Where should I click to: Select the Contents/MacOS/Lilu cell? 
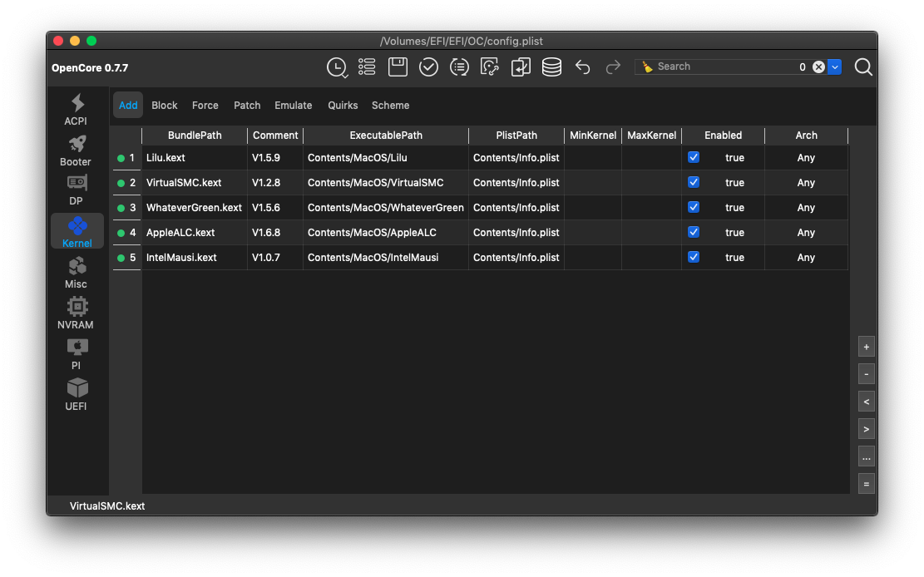(386, 157)
